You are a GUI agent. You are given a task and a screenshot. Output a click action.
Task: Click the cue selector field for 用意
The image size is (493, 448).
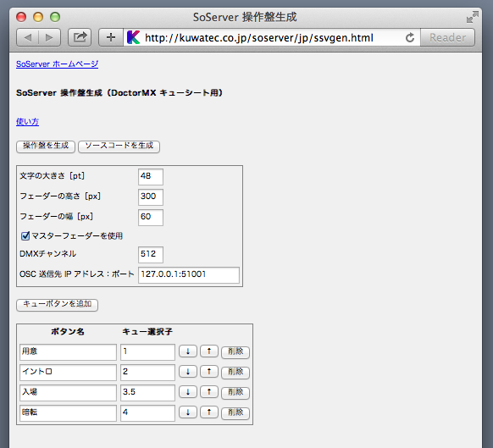point(147,352)
